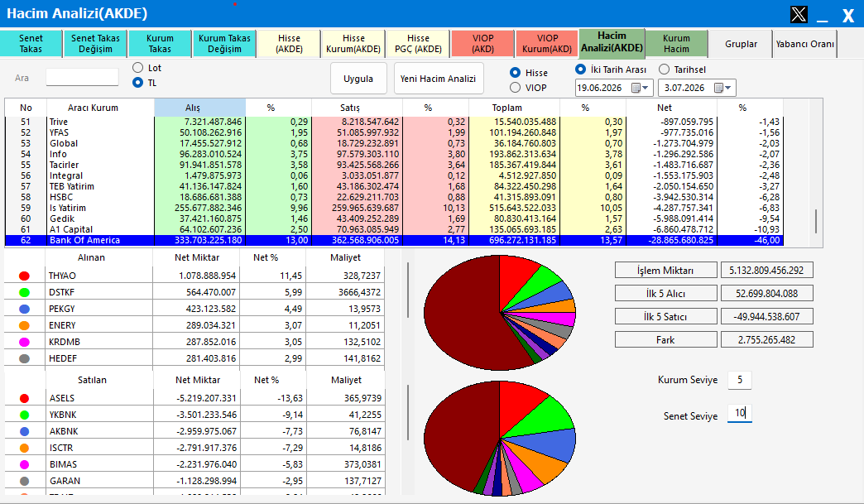Click the Alınan list vertical scrollbar
The width and height of the screenshot is (864, 504).
pyautogui.click(x=408, y=290)
